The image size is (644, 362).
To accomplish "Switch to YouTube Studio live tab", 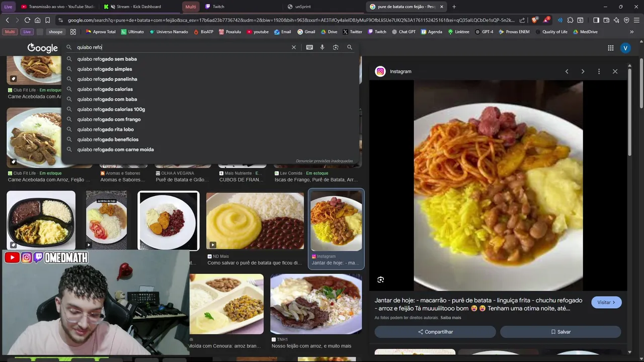I will (x=58, y=7).
